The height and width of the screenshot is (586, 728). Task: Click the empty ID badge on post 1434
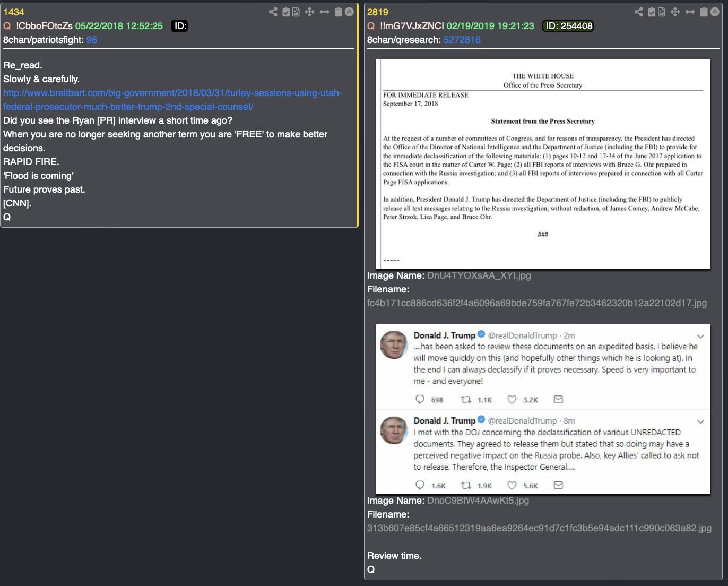(x=179, y=26)
